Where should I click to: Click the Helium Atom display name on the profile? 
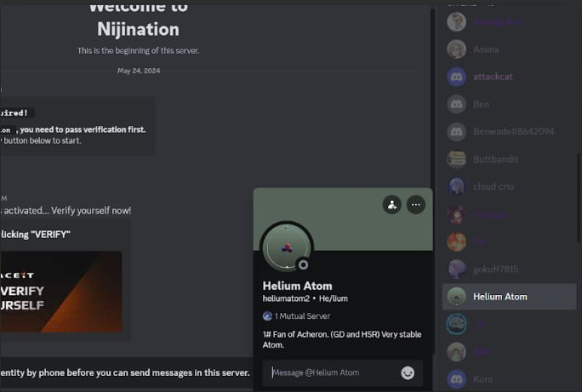click(297, 286)
